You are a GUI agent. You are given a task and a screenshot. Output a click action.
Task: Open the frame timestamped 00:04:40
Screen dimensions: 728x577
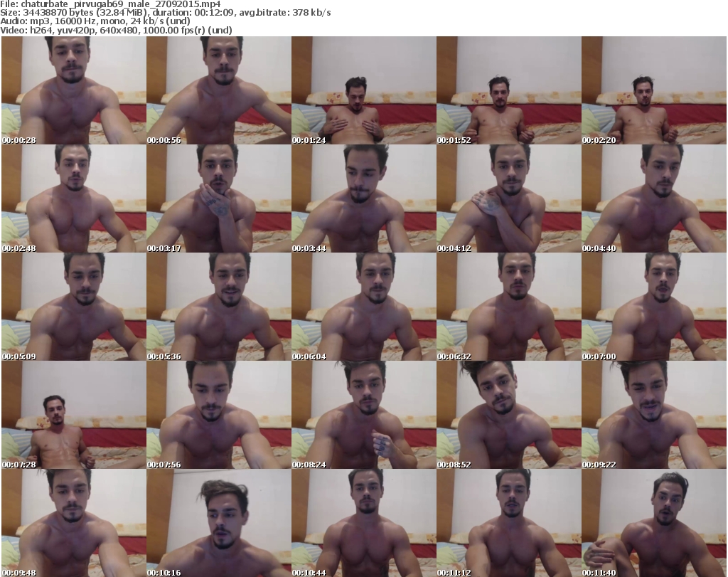pos(654,198)
